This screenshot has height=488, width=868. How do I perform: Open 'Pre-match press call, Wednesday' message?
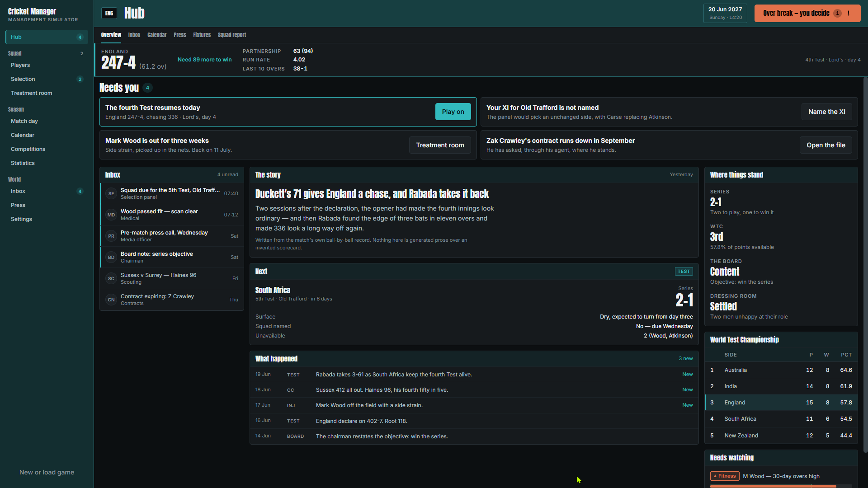point(172,236)
